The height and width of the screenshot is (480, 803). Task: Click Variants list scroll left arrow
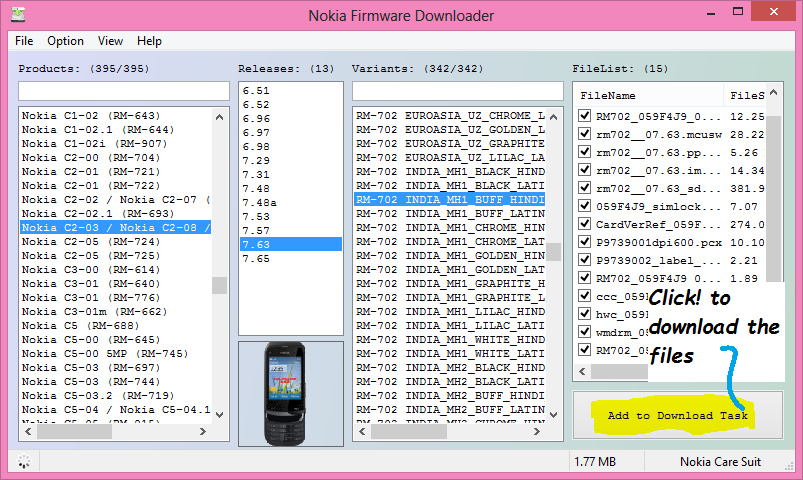362,431
